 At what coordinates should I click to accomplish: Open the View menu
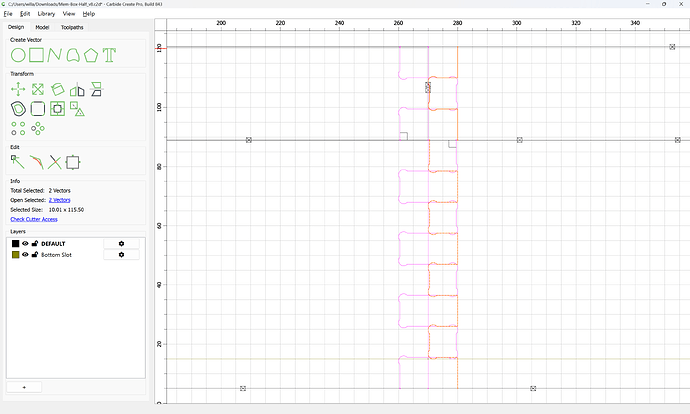coord(69,14)
